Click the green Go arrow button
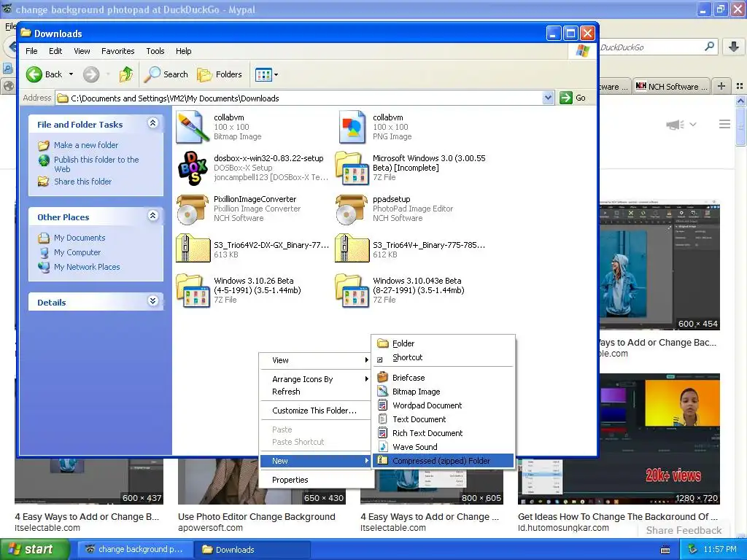 pos(566,98)
